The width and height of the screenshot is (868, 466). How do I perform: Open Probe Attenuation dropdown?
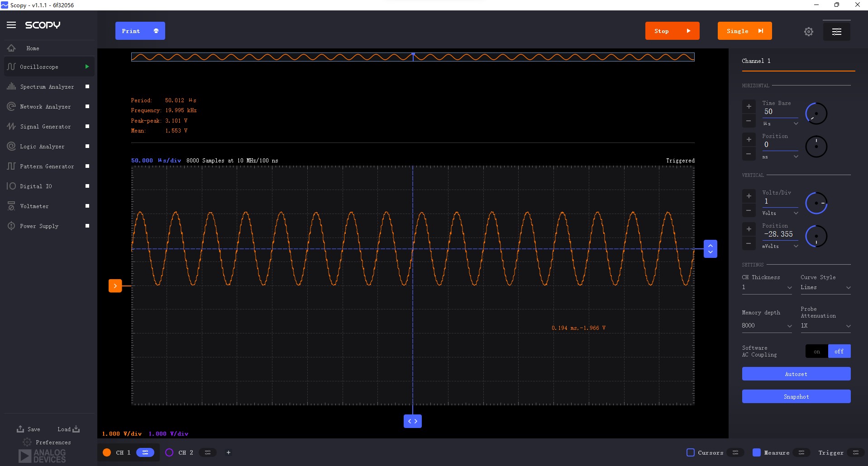click(x=825, y=326)
